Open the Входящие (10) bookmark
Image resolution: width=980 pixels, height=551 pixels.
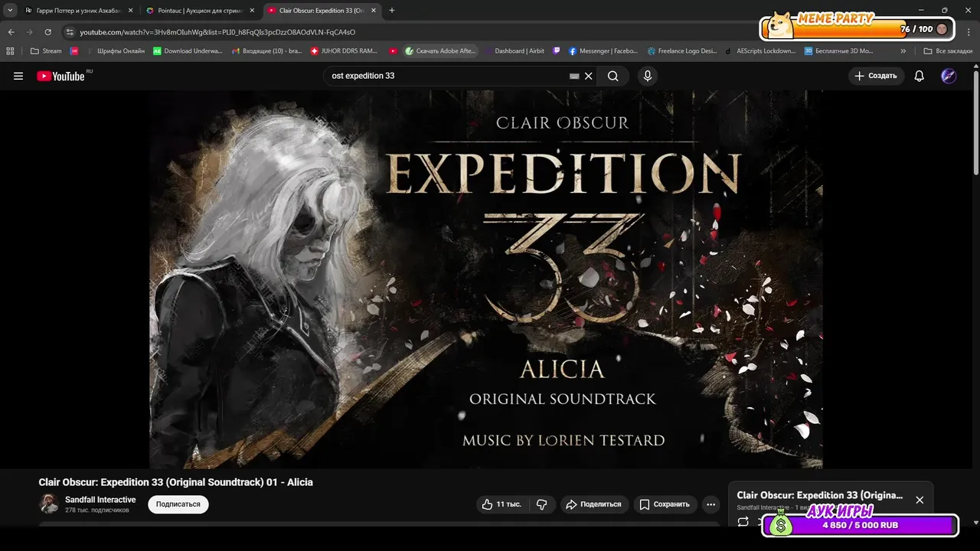pos(266,51)
